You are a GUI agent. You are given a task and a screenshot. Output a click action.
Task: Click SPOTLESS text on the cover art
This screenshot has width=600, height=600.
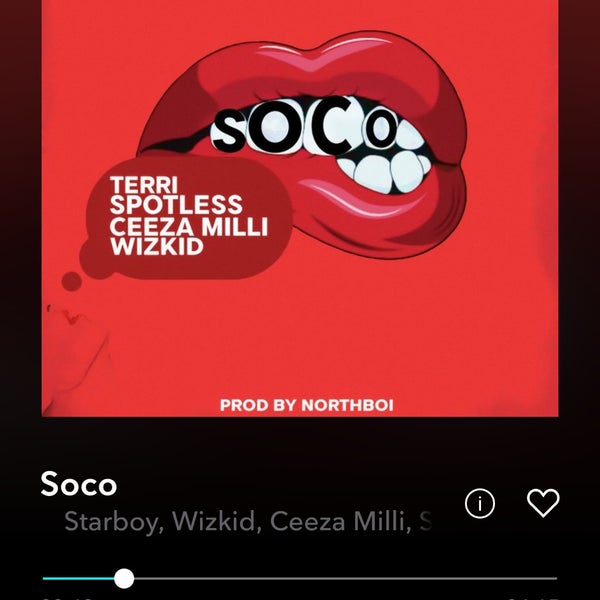[x=176, y=205]
